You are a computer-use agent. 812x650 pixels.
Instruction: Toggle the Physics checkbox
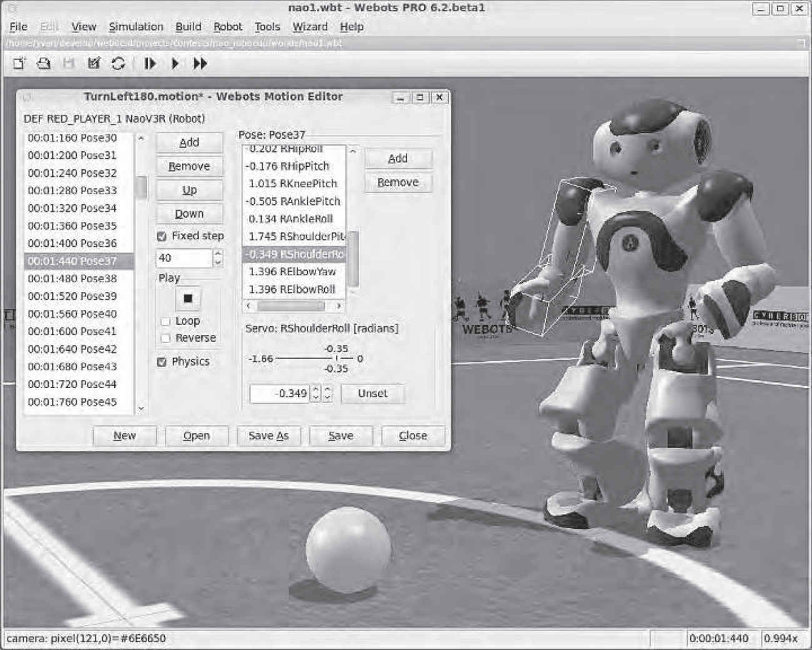point(162,362)
